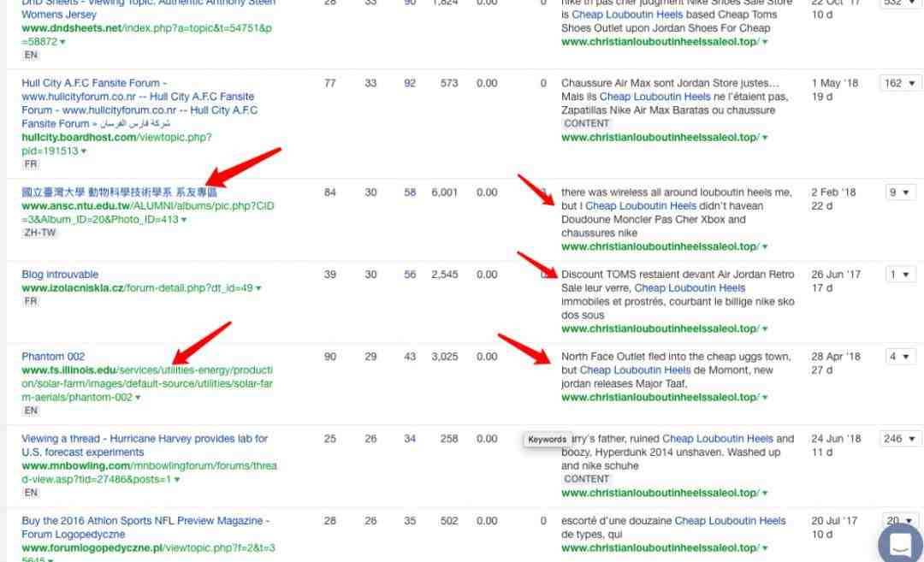Image resolution: width=924 pixels, height=562 pixels.
Task: Visit the www.izolacniskla.cz forum-detail URL
Action: 137,288
